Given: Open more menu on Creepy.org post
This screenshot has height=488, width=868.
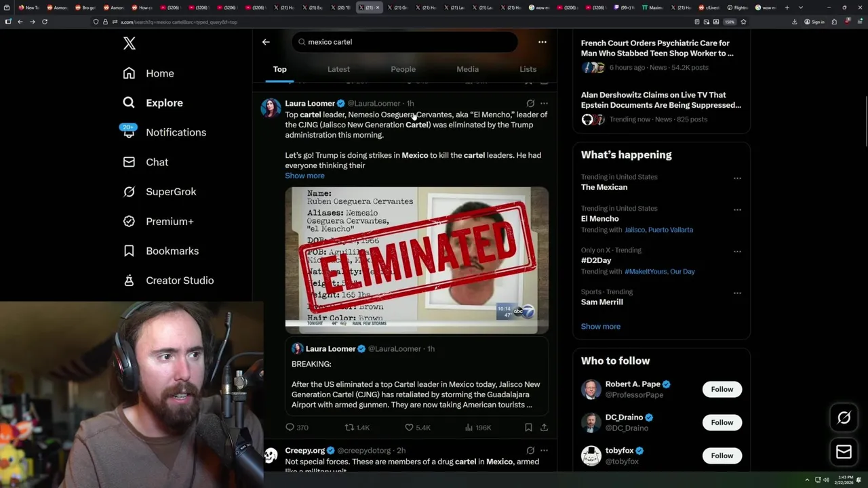Looking at the screenshot, I should tap(544, 450).
